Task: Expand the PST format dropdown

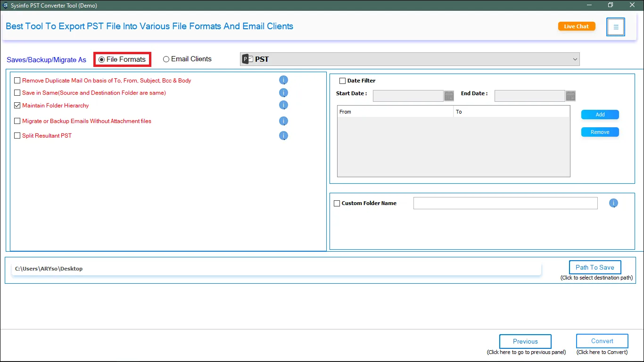Action: (x=575, y=59)
